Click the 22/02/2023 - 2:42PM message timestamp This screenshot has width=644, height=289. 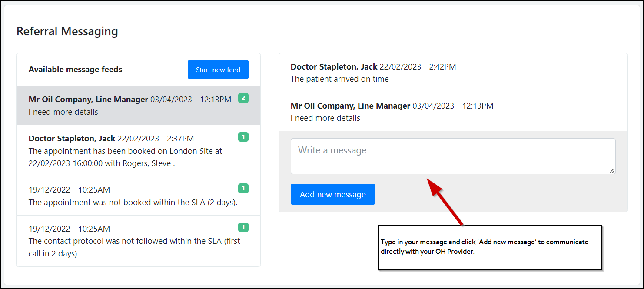418,67
